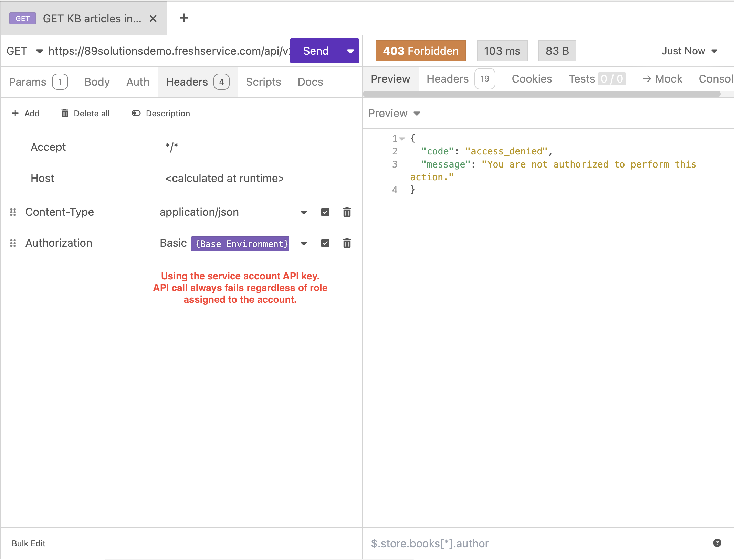
Task: Open the Mock tab
Action: pos(662,79)
